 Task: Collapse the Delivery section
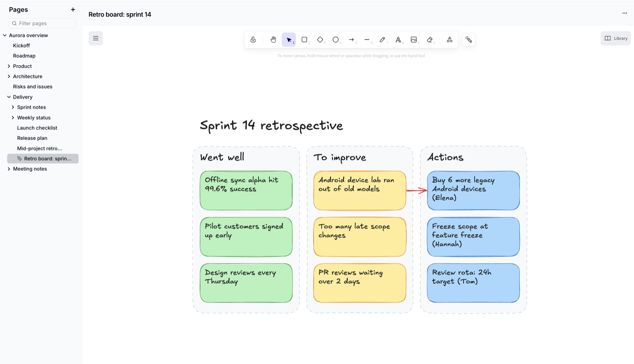9,97
